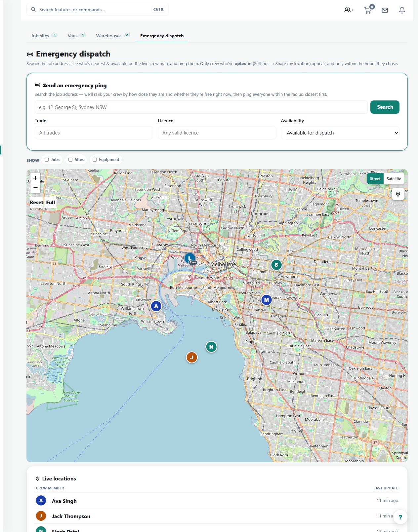Toggle the Equipment checkbox
Screen dimensions: 418x532
(x=95, y=160)
